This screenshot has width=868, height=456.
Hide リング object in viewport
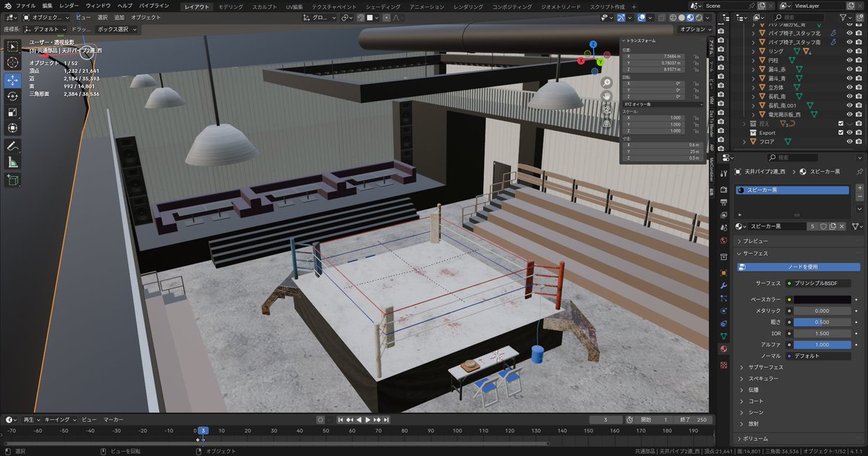[849, 51]
